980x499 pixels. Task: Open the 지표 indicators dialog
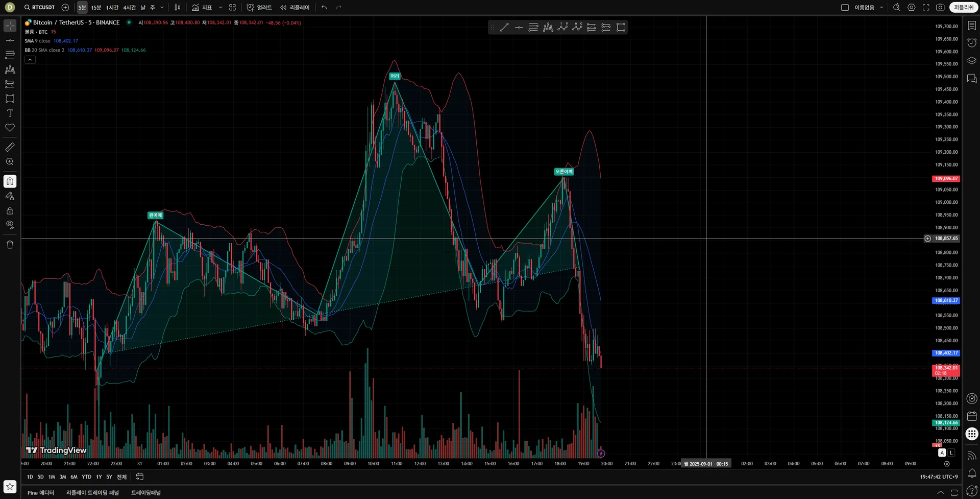202,8
